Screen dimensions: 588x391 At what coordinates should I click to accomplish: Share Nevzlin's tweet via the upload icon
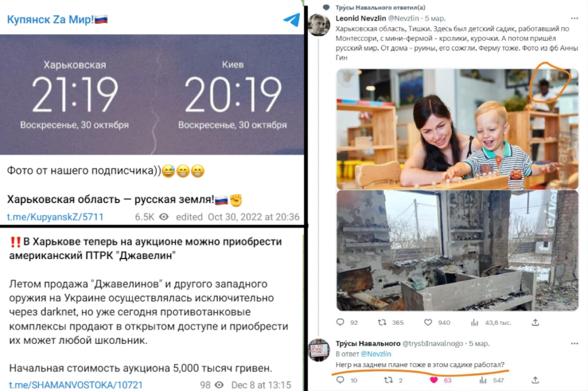[535, 322]
